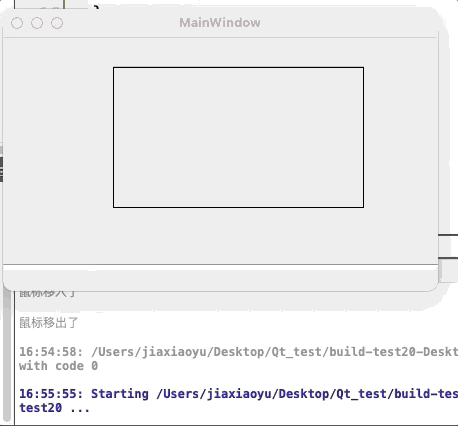458x426 pixels.
Task: Minimize the MainWindow using middle circle button
Action: (x=37, y=23)
